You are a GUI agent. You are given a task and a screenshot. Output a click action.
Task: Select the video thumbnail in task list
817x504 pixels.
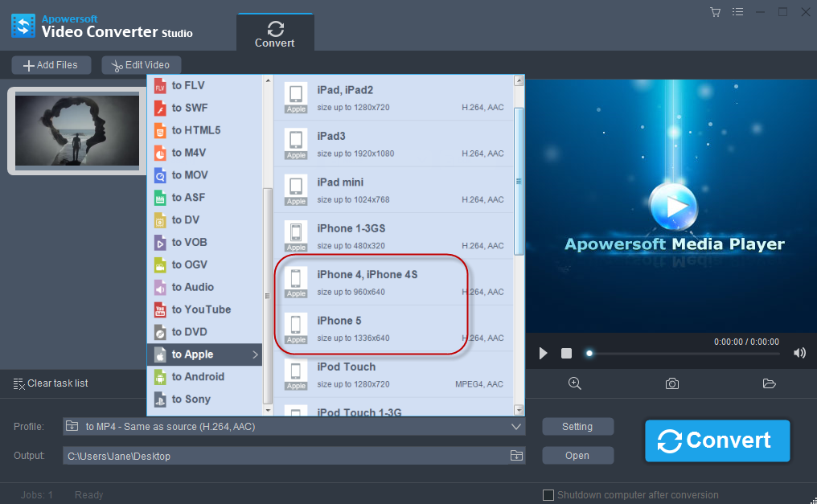click(x=72, y=130)
